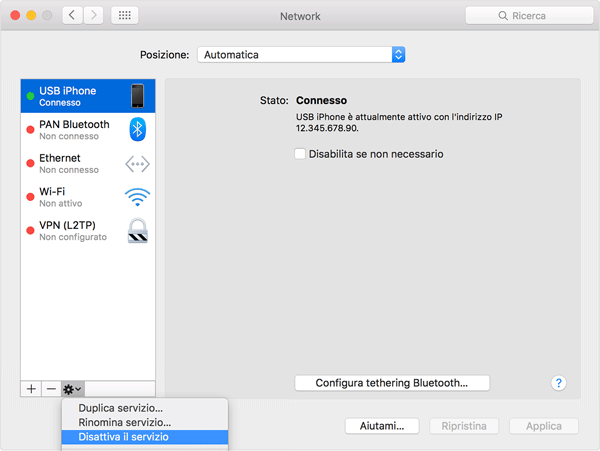The image size is (600, 451).
Task: Click the VPN padlock icon
Action: pos(138,231)
